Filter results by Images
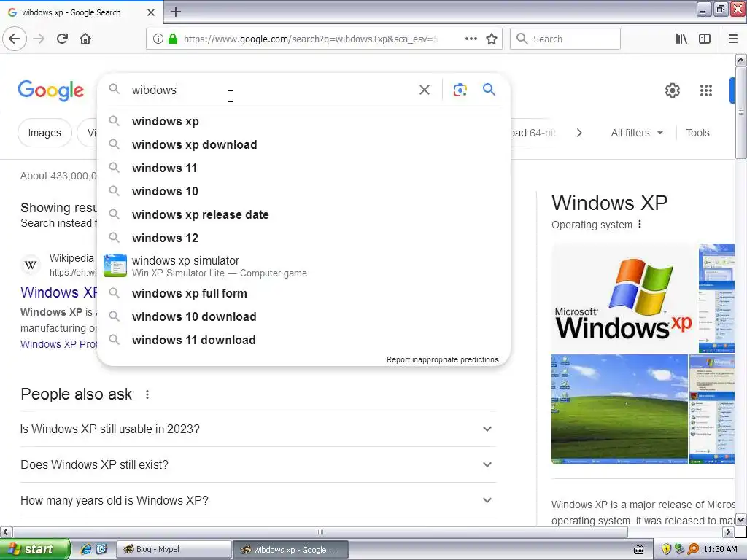This screenshot has width=747, height=560. click(x=44, y=133)
